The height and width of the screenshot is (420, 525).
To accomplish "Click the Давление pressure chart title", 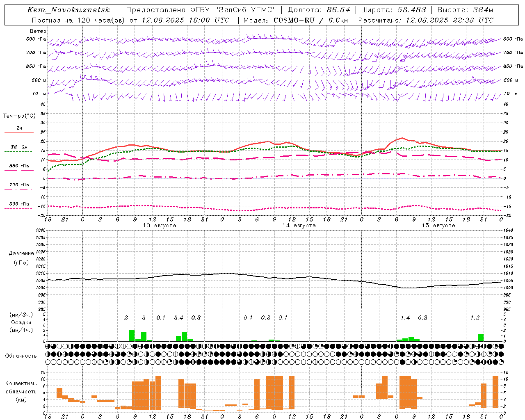I will click(21, 253).
